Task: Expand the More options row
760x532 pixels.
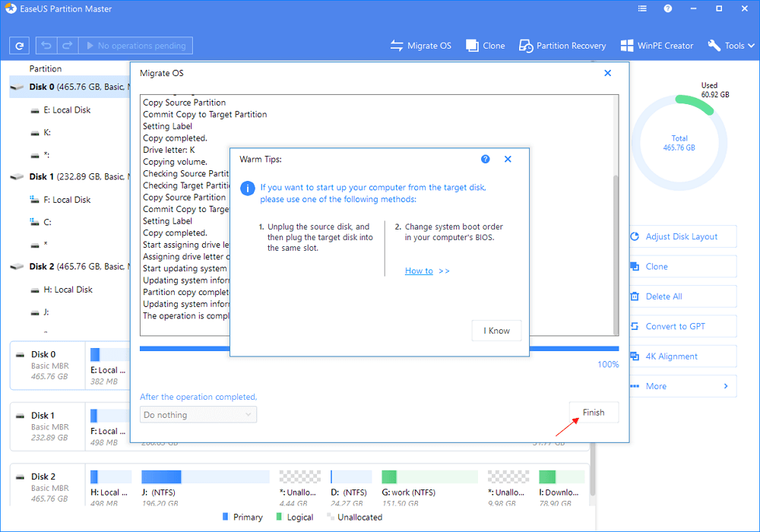Action: coord(683,386)
